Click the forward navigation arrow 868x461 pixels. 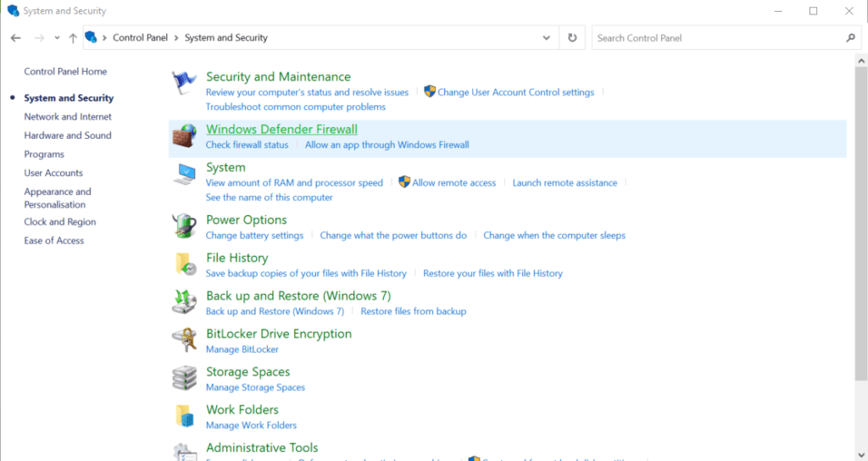(39, 38)
